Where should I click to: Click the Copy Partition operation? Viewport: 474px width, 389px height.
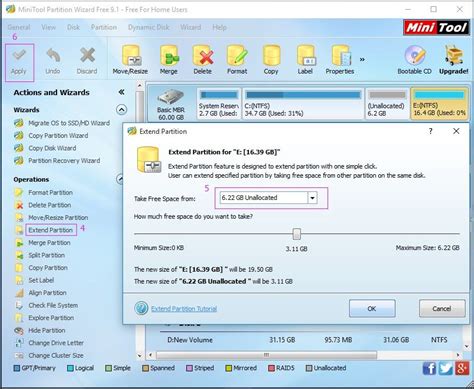(48, 268)
